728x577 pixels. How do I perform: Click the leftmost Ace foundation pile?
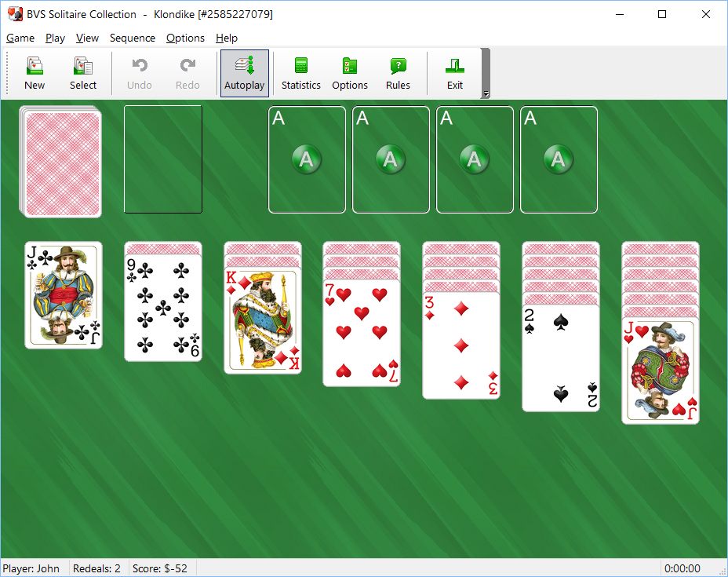[x=306, y=159]
